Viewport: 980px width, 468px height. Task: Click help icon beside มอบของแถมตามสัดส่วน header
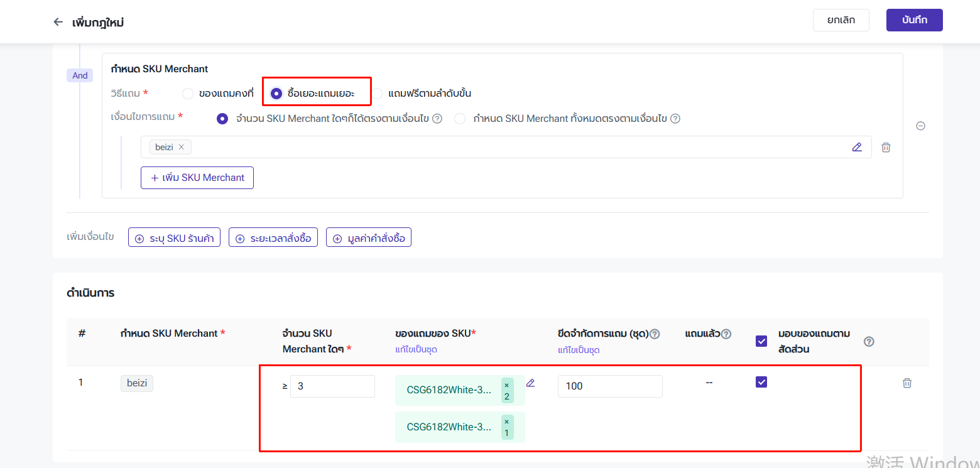(x=869, y=342)
